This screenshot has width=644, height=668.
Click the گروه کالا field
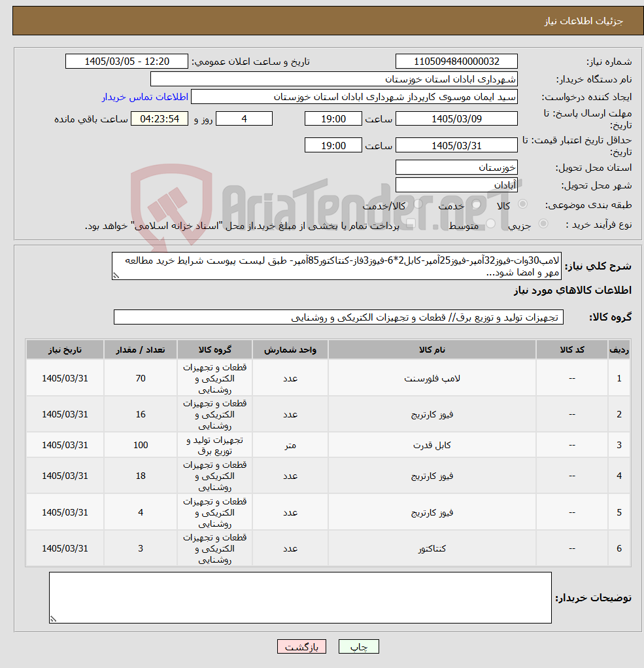[339, 317]
